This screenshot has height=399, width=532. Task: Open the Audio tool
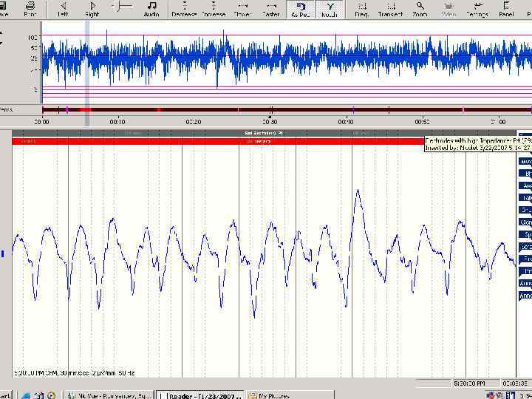(151, 9)
